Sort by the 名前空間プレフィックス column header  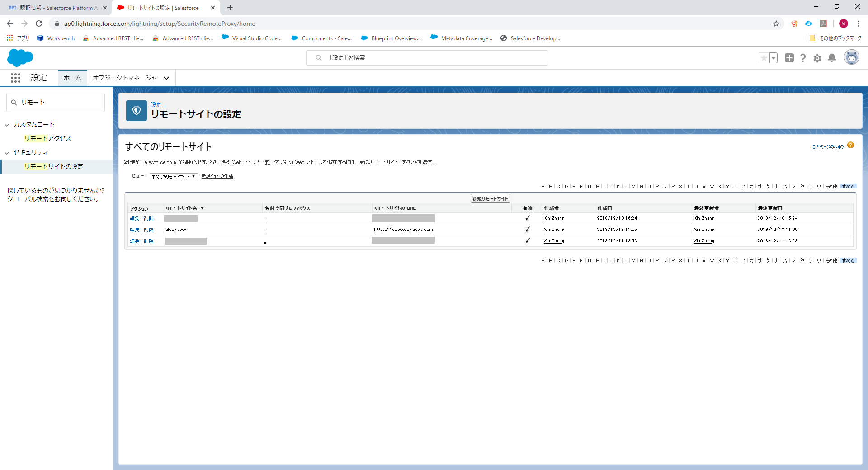[288, 208]
